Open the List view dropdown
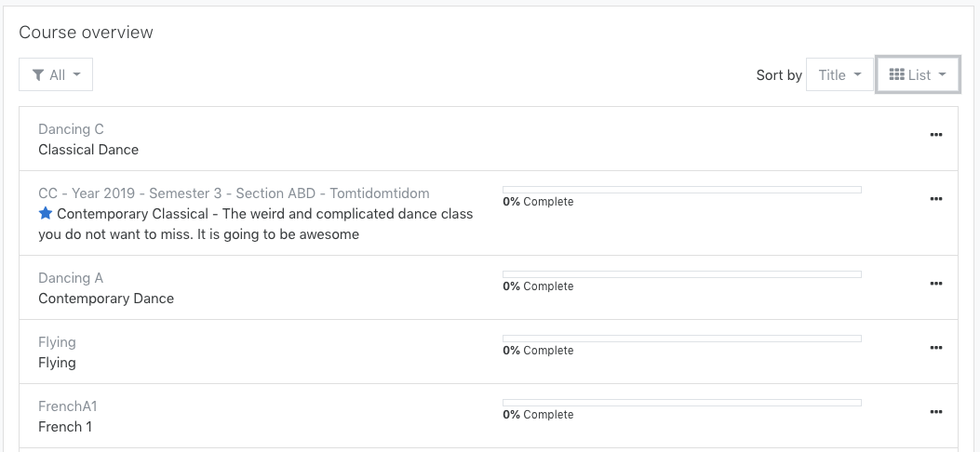 pyautogui.click(x=918, y=75)
